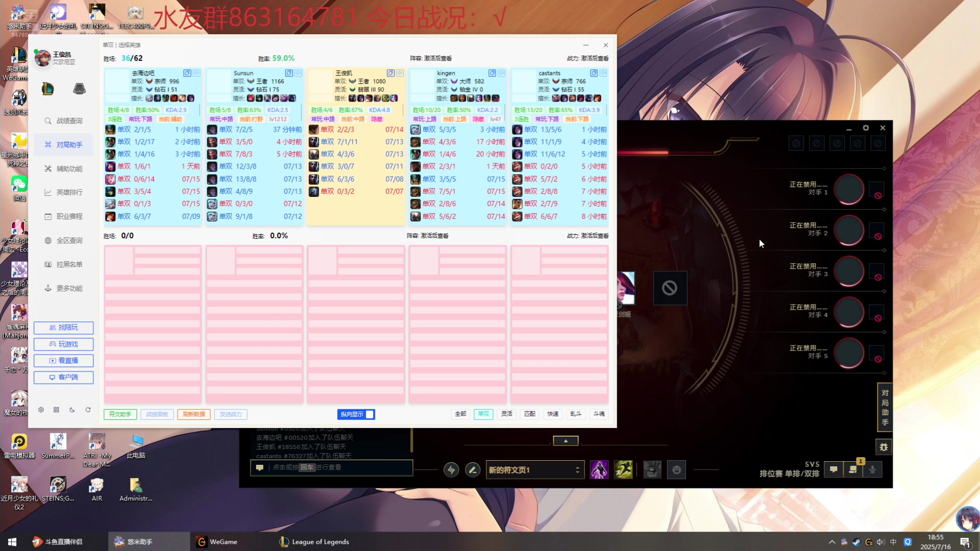980x551 pixels.
Task: Open 战绩查询 in the sidebar
Action: [64, 121]
